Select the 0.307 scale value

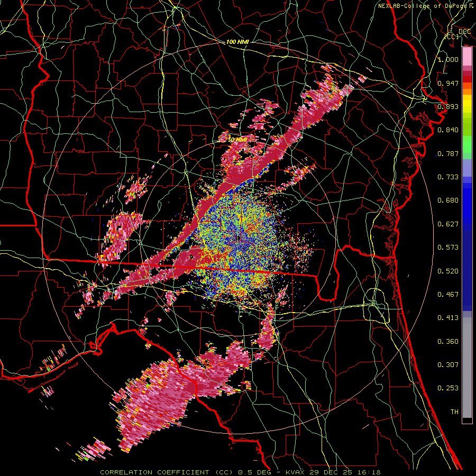pos(448,365)
